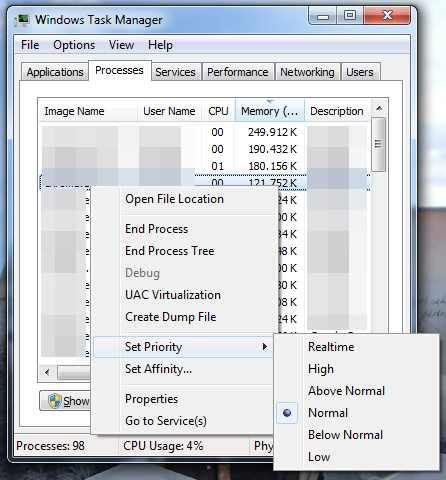The height and width of the screenshot is (480, 446).
Task: Click the Task Manager title bar icon
Action: tap(22, 20)
